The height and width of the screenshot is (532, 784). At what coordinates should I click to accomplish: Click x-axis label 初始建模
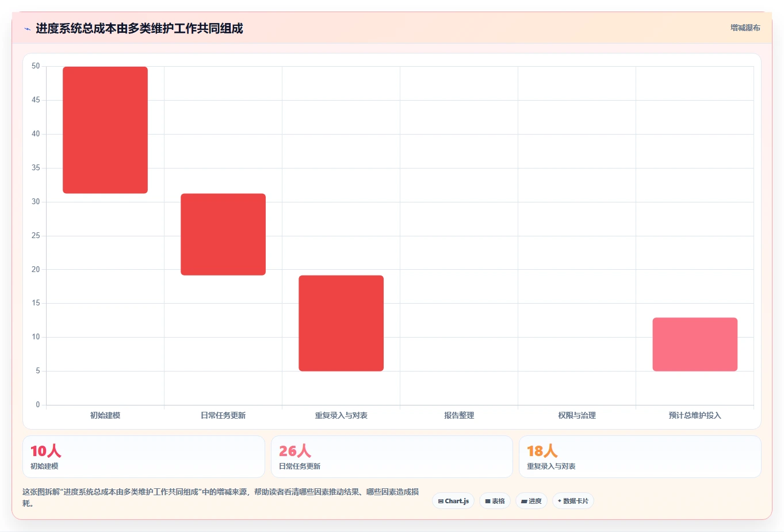click(x=105, y=415)
